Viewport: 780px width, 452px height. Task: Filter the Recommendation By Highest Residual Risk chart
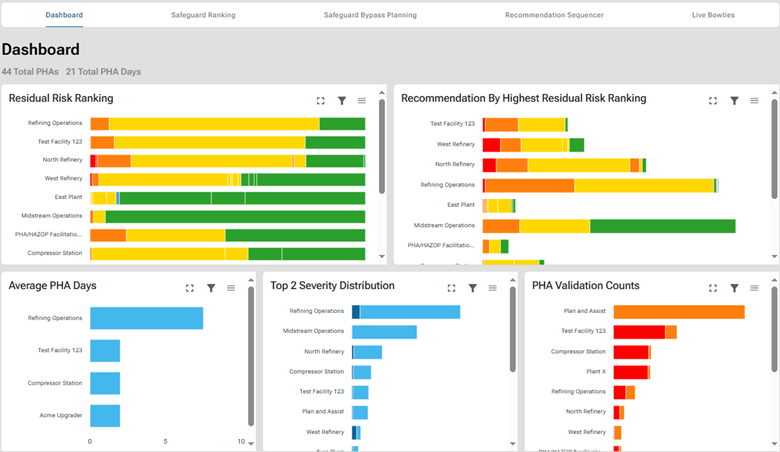click(x=735, y=101)
